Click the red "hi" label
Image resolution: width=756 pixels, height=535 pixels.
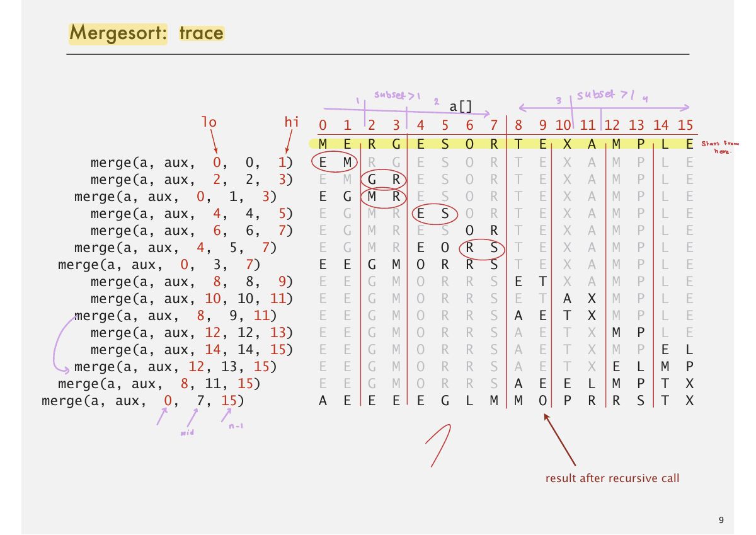pos(291,122)
